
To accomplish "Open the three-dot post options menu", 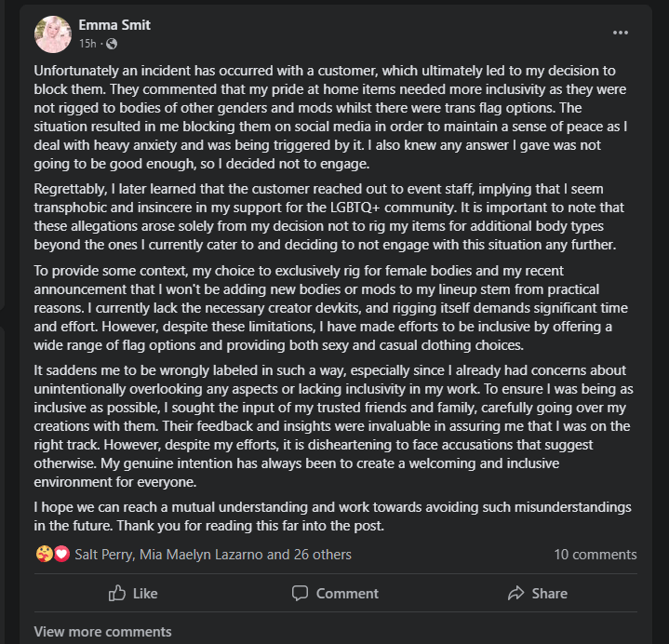I will [621, 33].
